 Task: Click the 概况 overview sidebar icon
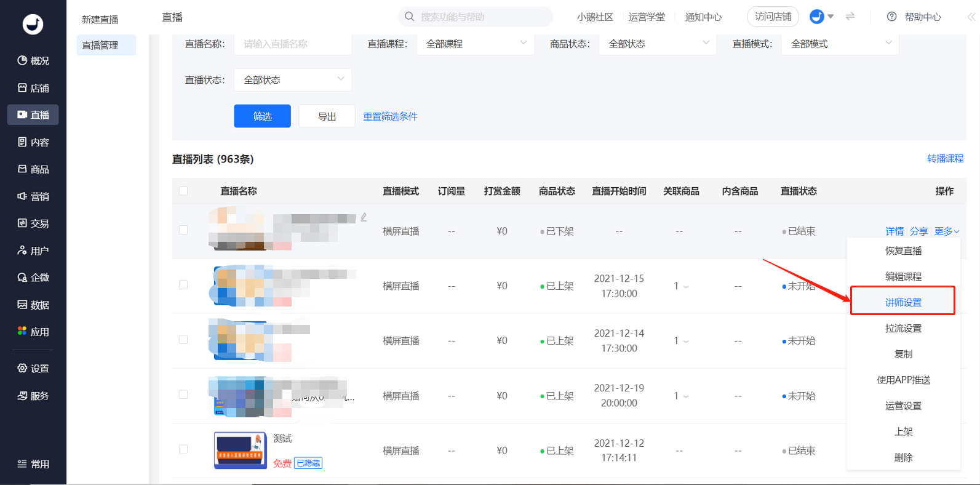(x=23, y=60)
